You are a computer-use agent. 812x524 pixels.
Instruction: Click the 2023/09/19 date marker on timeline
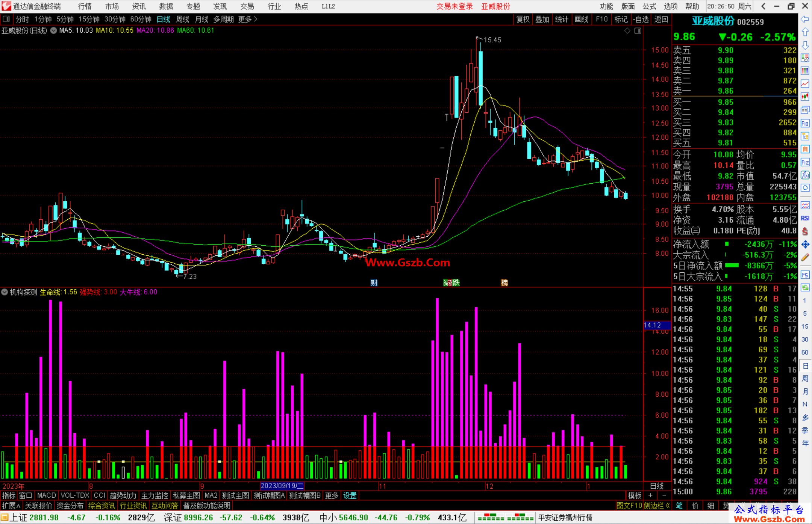pos(282,486)
